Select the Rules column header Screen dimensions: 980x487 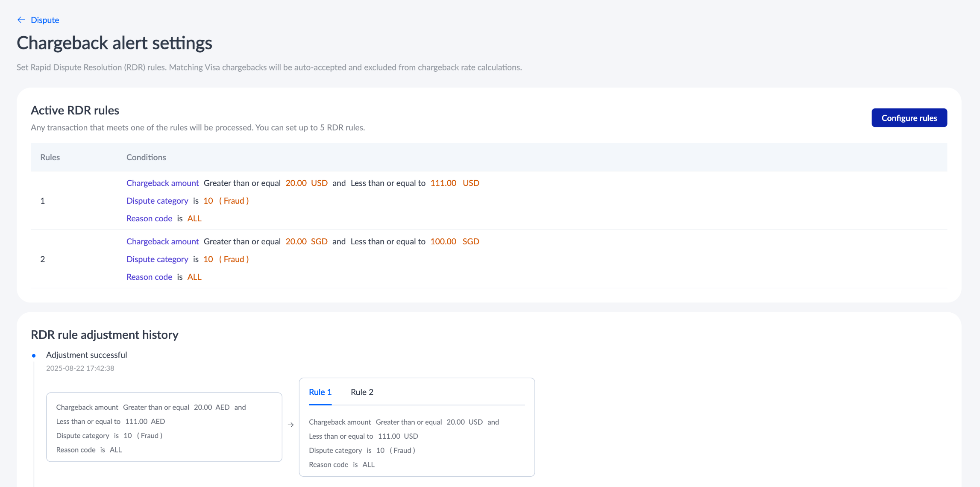[50, 157]
